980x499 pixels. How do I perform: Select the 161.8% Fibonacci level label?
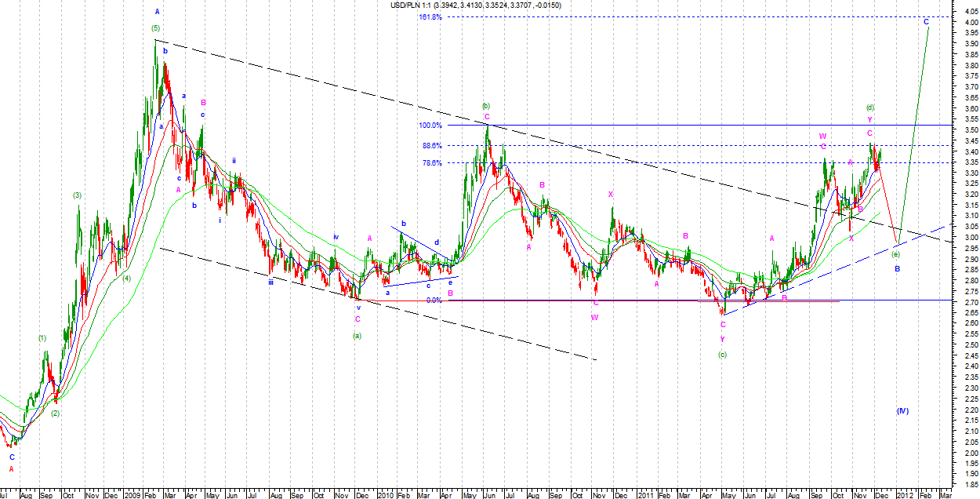click(x=430, y=17)
